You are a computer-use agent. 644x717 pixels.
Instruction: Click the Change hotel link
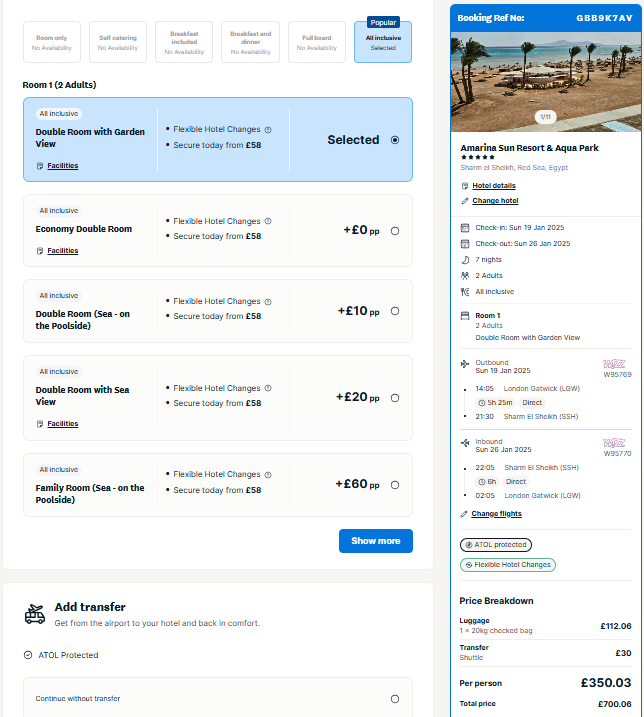[495, 201]
